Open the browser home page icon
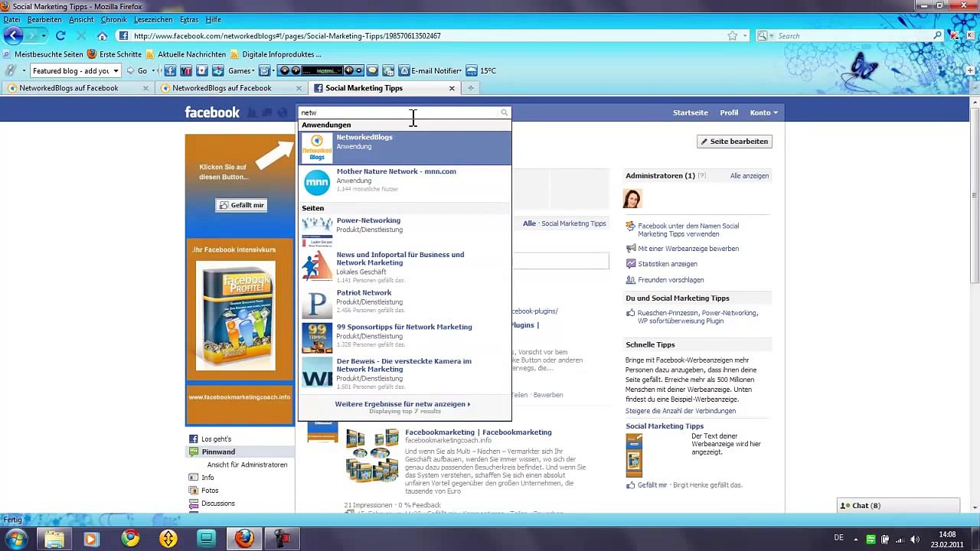The height and width of the screenshot is (551, 980). point(102,35)
